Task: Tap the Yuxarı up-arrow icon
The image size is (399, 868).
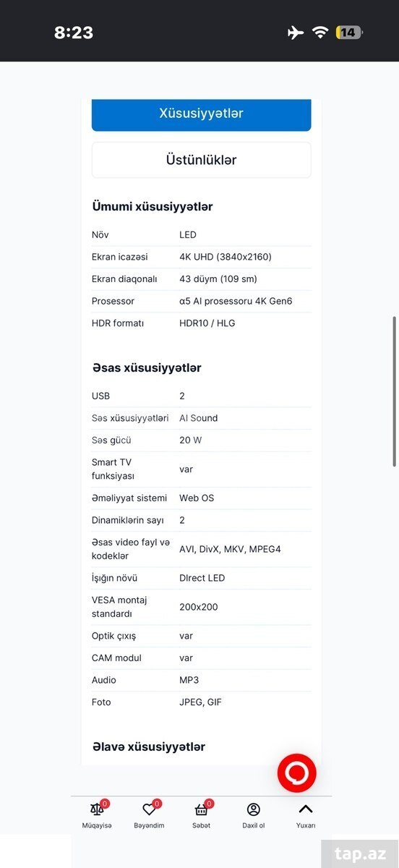Action: click(x=305, y=809)
